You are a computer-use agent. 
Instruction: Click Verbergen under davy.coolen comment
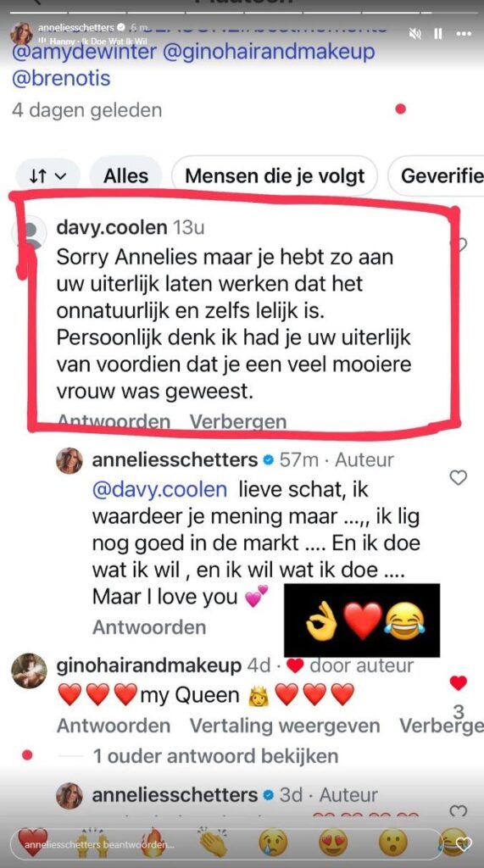pos(238,422)
